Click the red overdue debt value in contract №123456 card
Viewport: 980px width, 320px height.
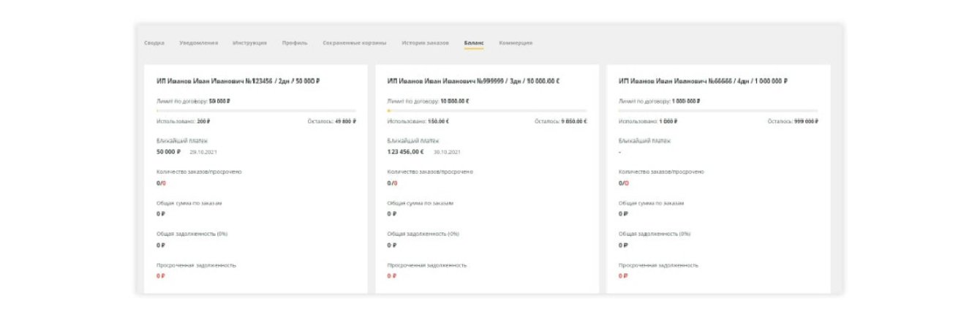[x=161, y=276]
